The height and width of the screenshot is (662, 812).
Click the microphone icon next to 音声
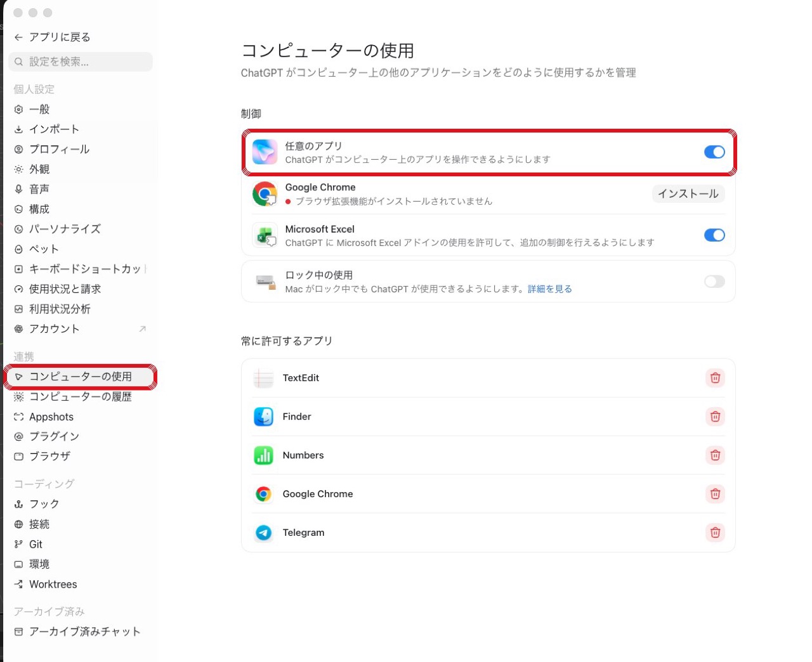pos(18,189)
